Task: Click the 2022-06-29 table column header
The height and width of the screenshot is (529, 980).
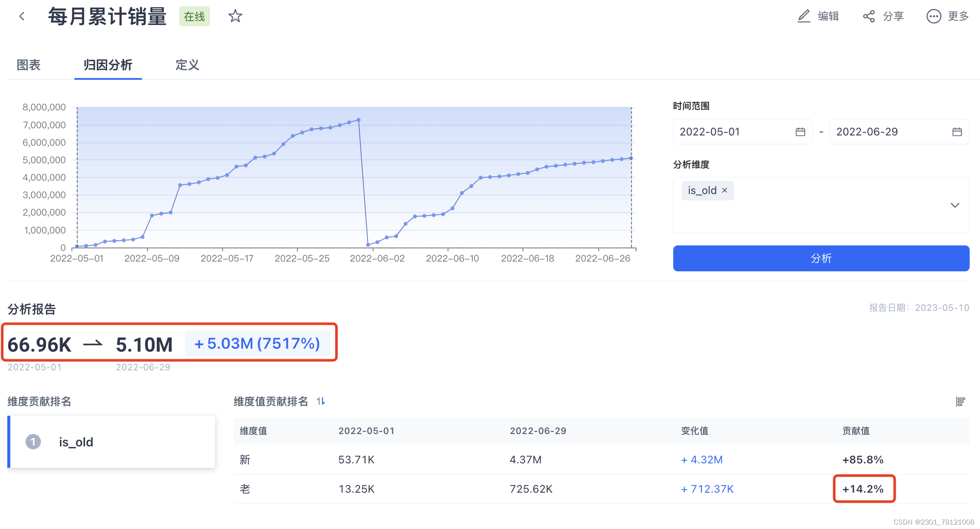Action: tap(538, 431)
